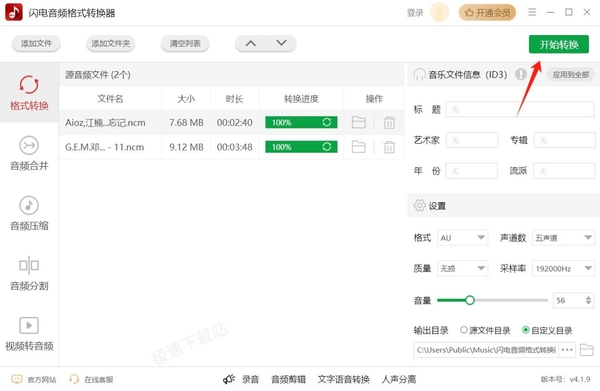Viewport: 600px width, 391px height.
Task: Click the 流派 genre input field
Action: [564, 171]
